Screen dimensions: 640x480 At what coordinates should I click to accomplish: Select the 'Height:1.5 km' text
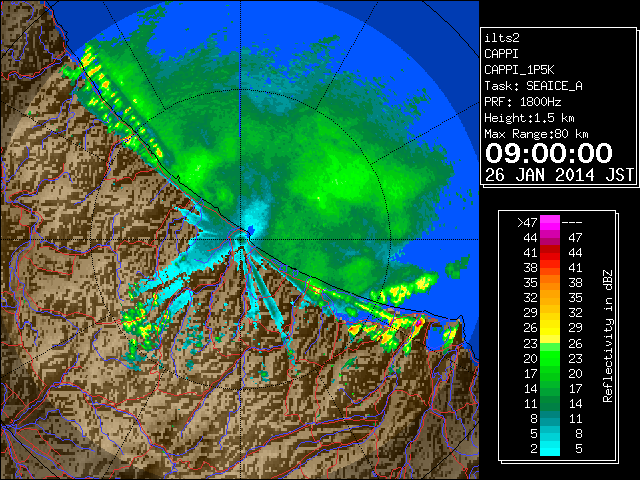pos(529,118)
